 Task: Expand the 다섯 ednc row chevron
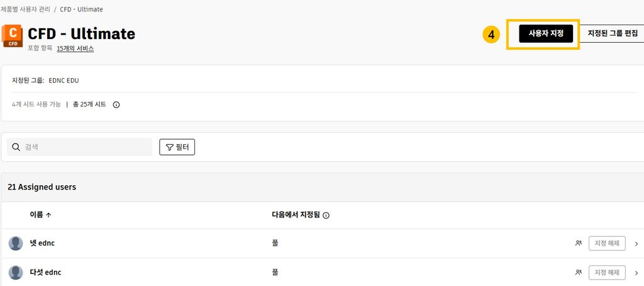(636, 273)
